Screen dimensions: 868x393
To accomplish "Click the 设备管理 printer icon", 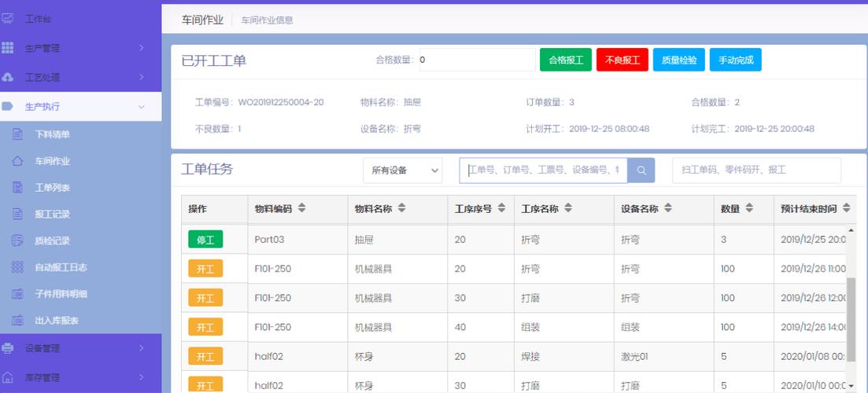I will click(x=8, y=348).
